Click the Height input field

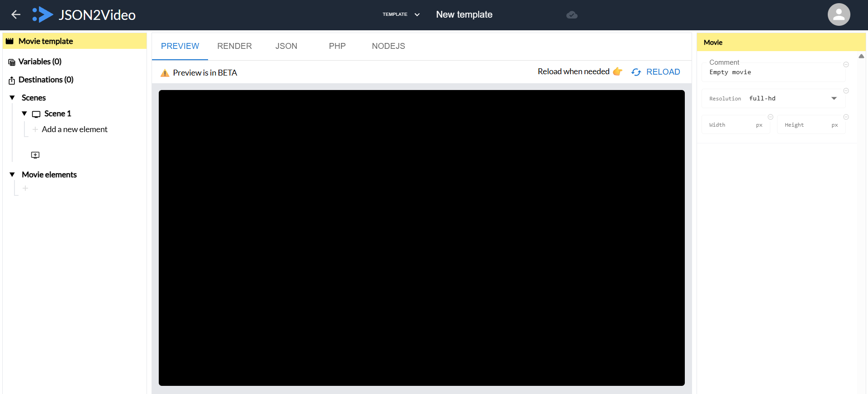[811, 124]
